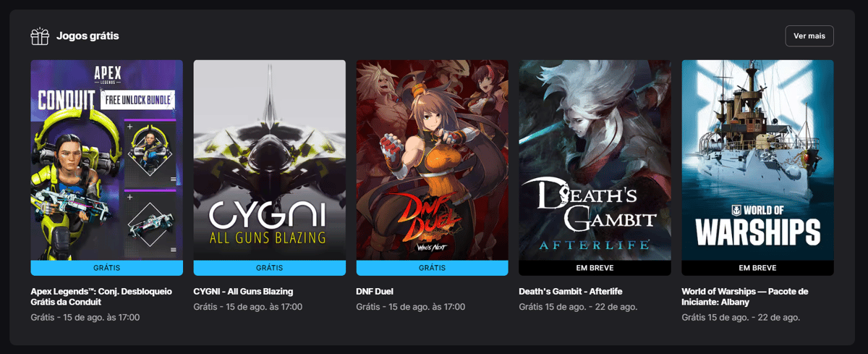Open the DNF Duel title link
The image size is (868, 354).
[375, 291]
